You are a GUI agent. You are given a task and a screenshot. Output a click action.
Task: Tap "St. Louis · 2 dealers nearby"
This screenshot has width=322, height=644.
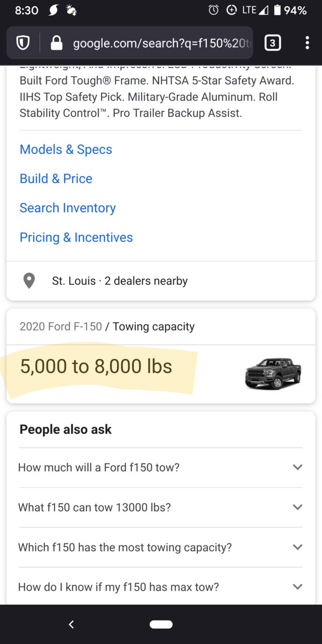(x=120, y=281)
